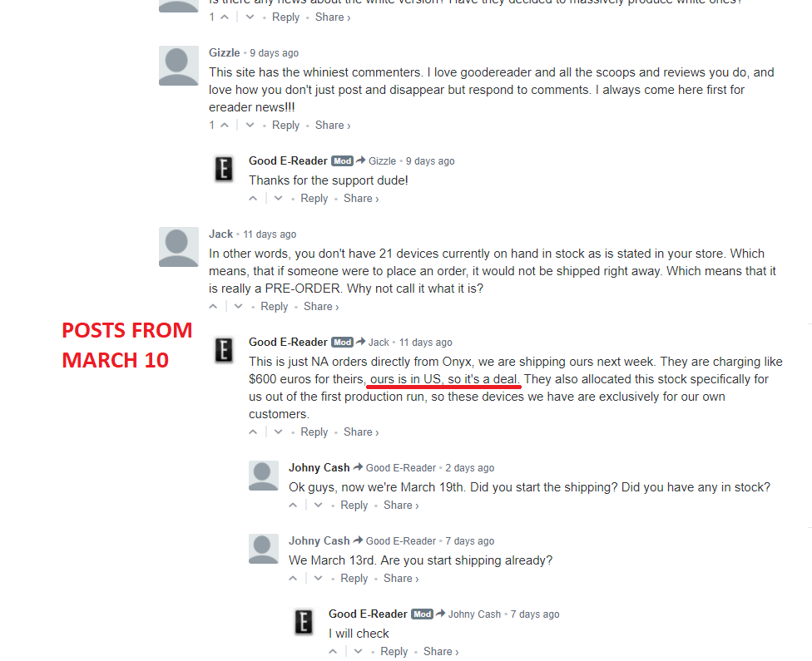Image resolution: width=812 pixels, height=661 pixels.
Task: Downvote Jack's PRE-ORDER comment
Action: click(x=238, y=307)
